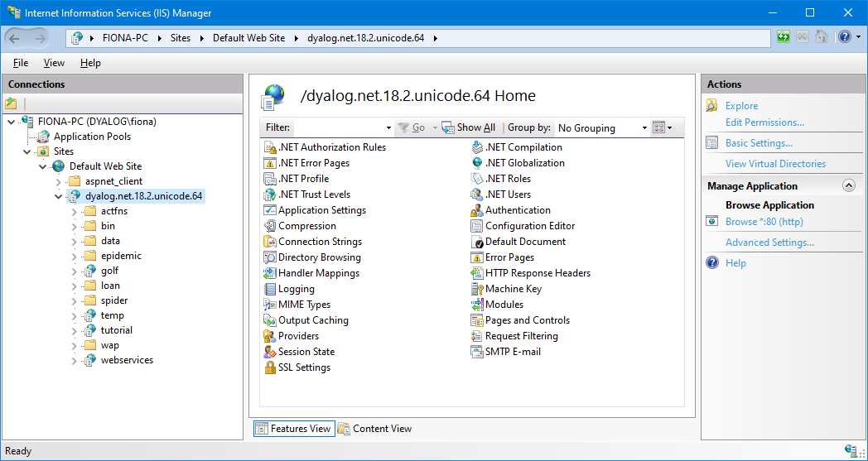
Task: Open Advanced Settings action
Action: 770,243
